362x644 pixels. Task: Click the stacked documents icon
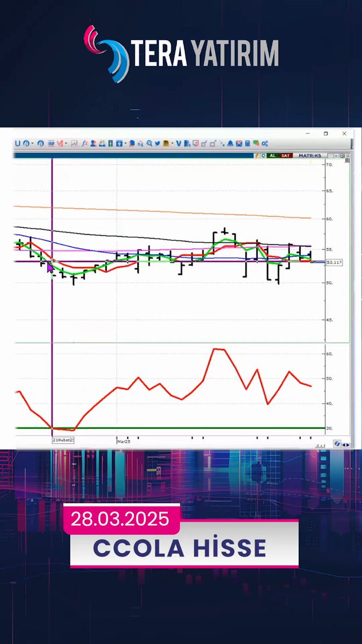click(x=132, y=143)
